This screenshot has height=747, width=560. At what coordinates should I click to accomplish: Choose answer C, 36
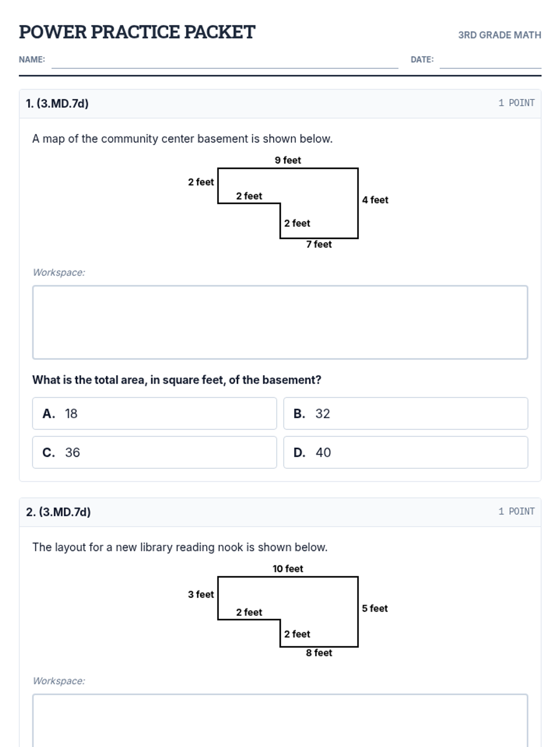(154, 452)
